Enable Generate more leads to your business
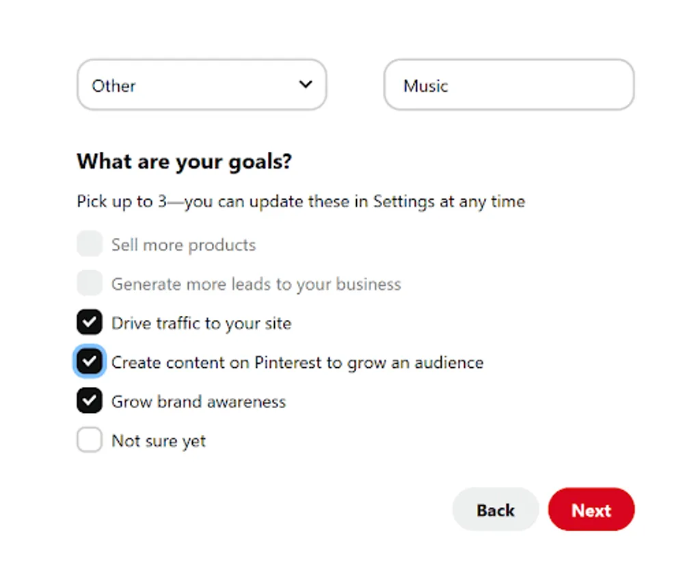700x588 pixels. [x=89, y=283]
